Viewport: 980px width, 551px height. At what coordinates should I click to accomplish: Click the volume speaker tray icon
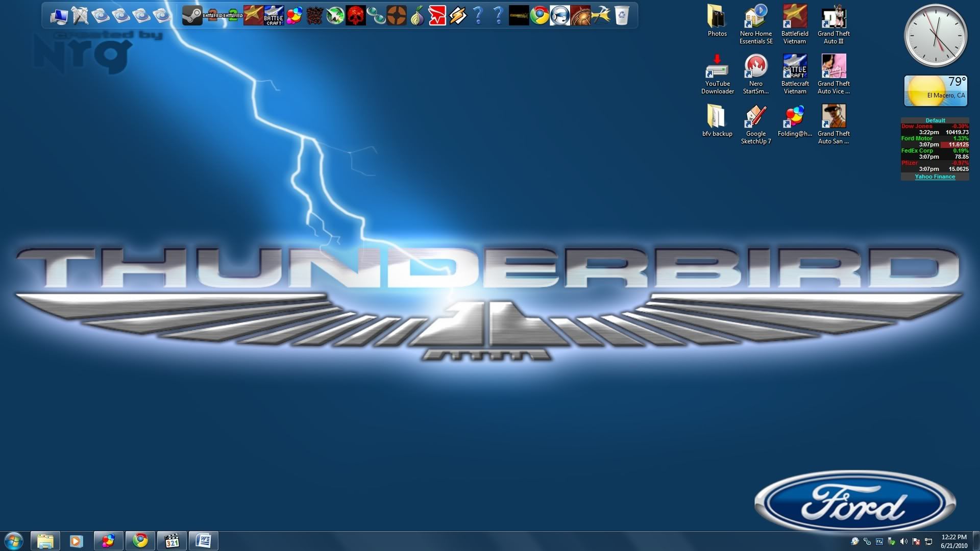point(903,541)
